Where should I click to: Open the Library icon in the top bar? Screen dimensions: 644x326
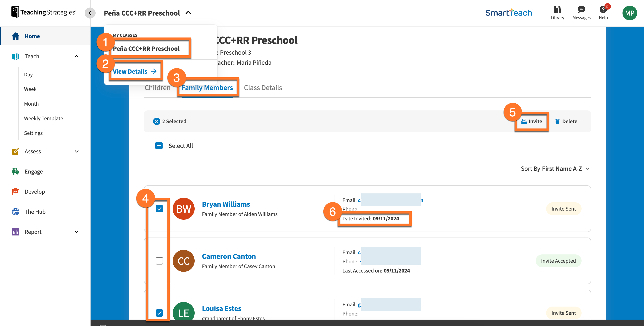557,10
